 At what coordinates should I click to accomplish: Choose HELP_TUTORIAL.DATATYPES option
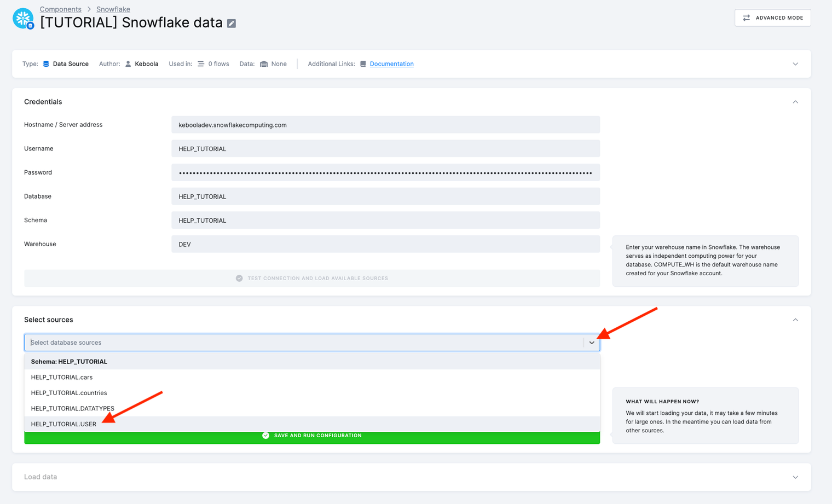pyautogui.click(x=312, y=408)
